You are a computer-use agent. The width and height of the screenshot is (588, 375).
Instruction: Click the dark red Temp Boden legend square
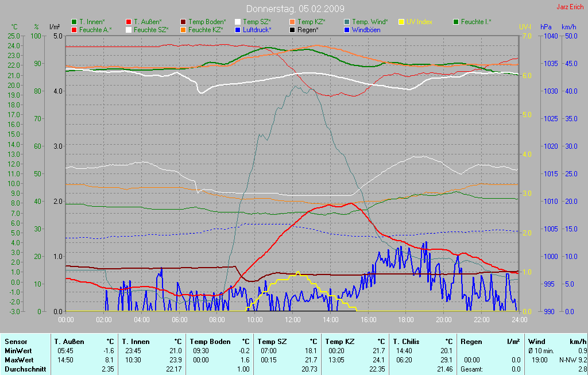tap(183, 22)
